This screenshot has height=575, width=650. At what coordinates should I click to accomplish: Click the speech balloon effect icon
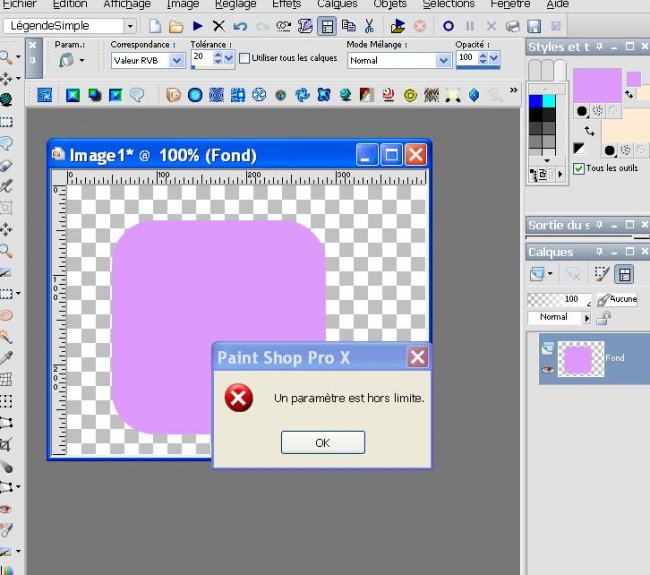pos(137,95)
